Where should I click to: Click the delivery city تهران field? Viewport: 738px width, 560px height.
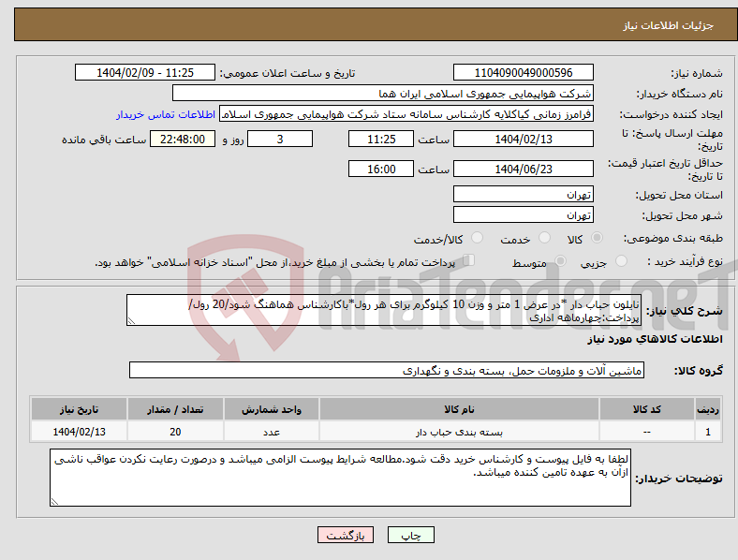[524, 214]
